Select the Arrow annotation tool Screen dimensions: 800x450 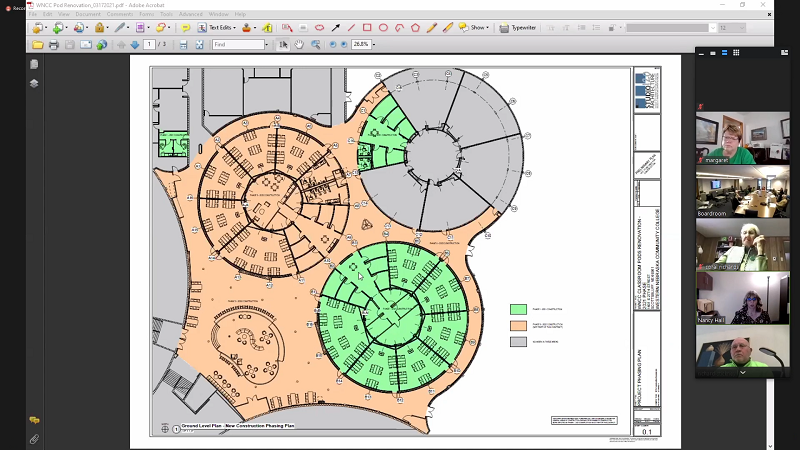coord(335,28)
